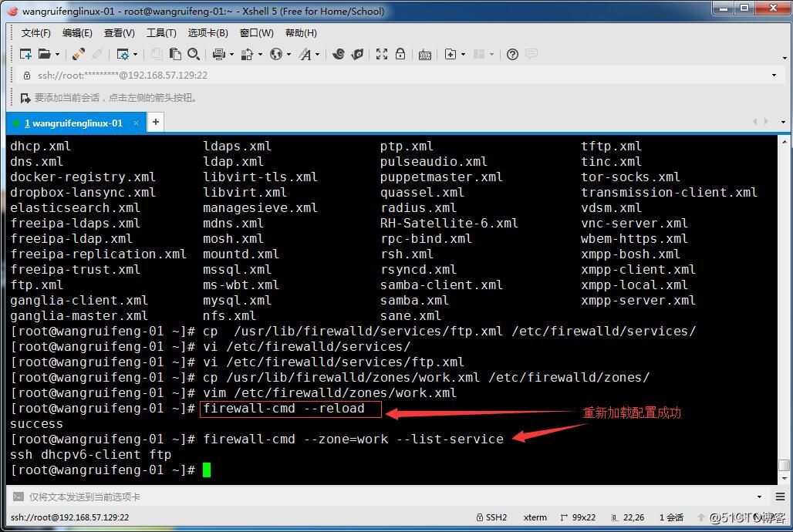
Task: Click terminal scrollbar down arrow
Action: coord(784,478)
